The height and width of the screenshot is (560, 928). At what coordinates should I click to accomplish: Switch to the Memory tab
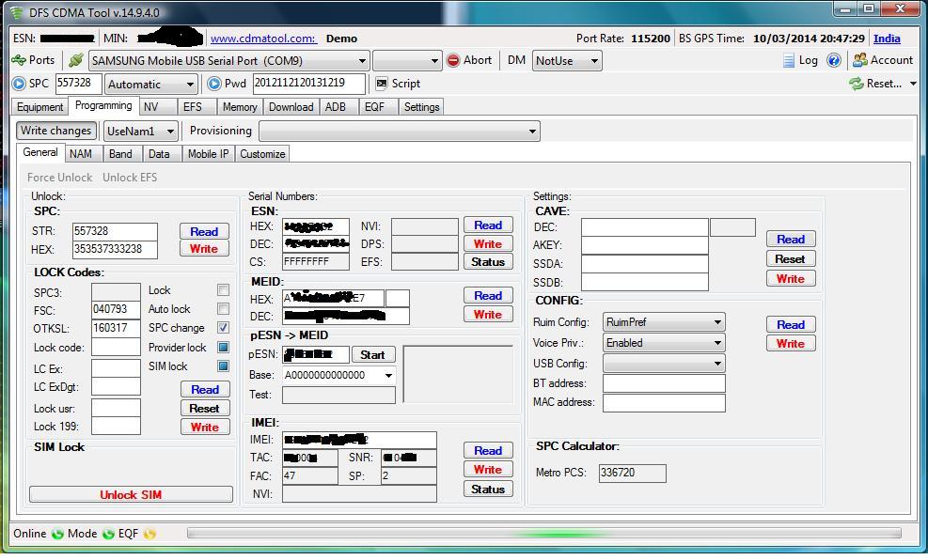[x=240, y=107]
